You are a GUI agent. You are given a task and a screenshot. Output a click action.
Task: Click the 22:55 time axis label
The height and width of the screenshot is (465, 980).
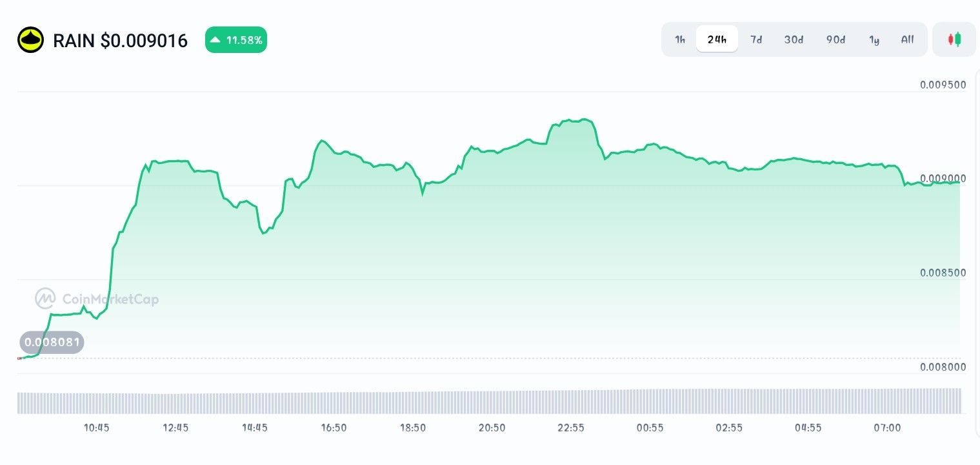(x=571, y=428)
